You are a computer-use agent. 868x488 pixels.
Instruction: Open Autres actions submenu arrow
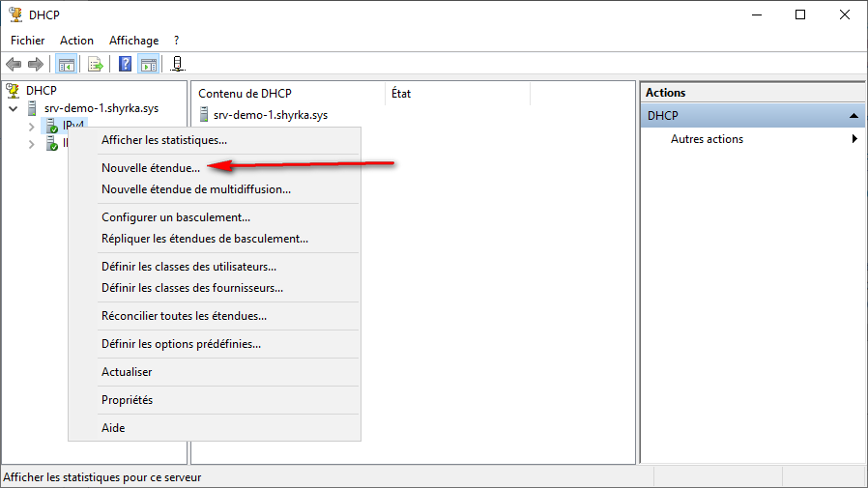click(854, 139)
